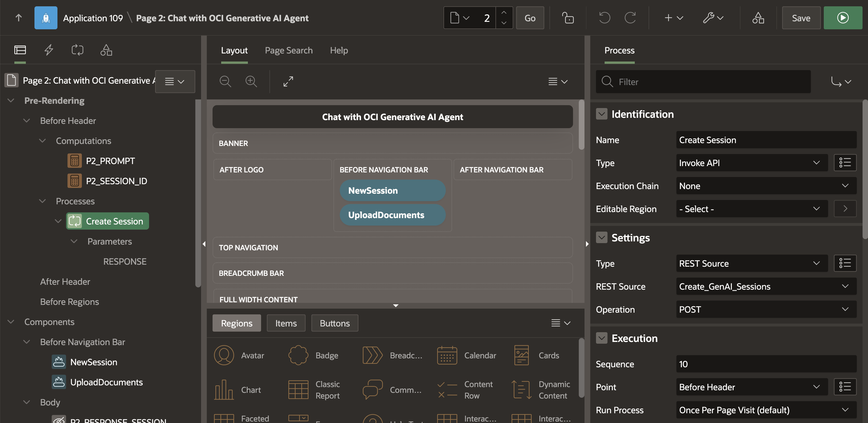Click the Go button
Image resolution: width=868 pixels, height=423 pixels.
530,18
